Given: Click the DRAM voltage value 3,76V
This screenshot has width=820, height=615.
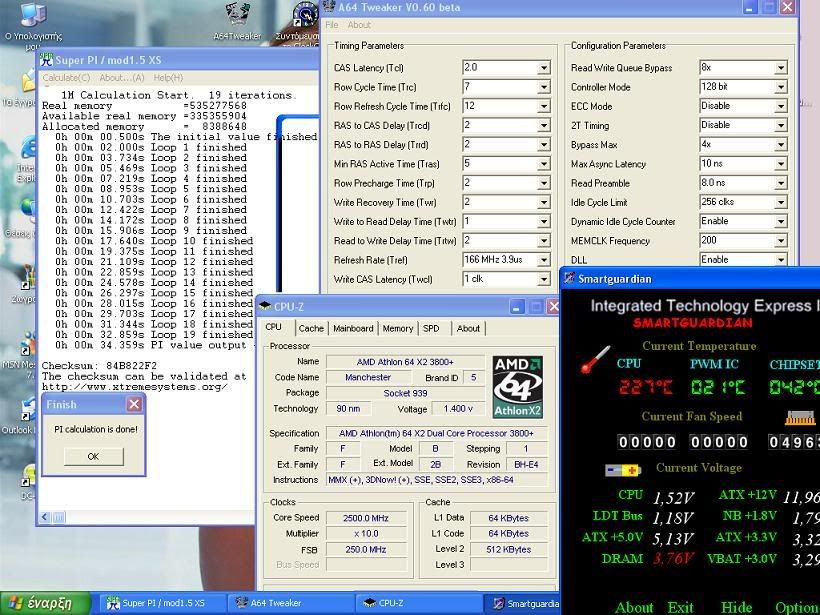Looking at the screenshot, I should [x=673, y=559].
